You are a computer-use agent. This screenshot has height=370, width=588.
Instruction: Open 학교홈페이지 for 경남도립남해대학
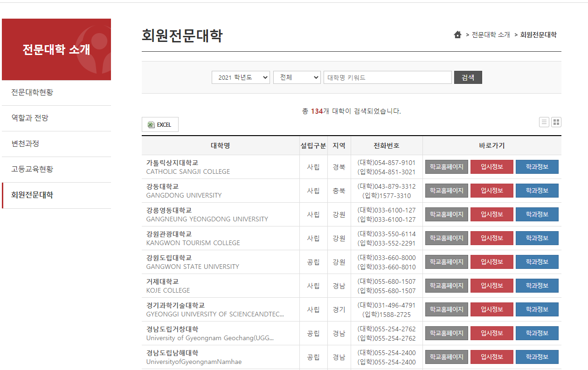446,357
